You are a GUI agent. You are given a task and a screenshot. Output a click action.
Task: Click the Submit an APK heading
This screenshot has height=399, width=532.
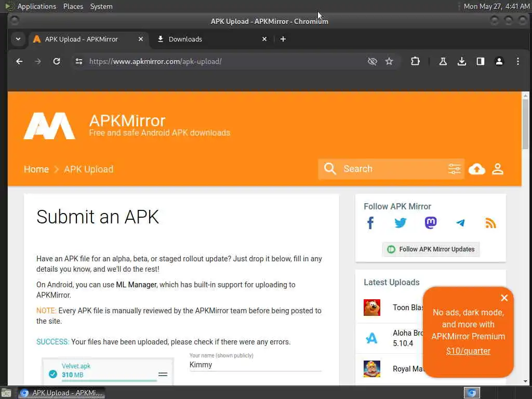pyautogui.click(x=98, y=217)
